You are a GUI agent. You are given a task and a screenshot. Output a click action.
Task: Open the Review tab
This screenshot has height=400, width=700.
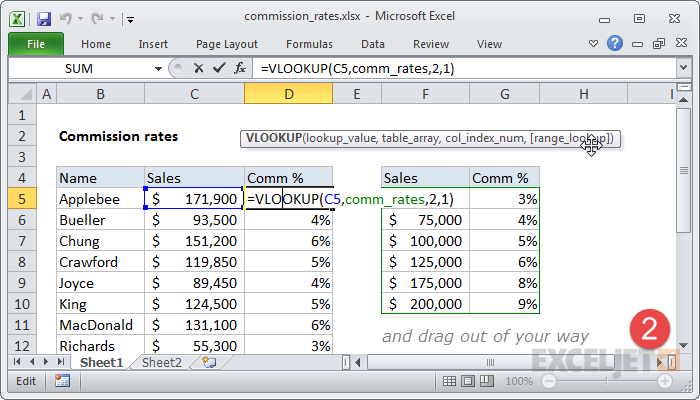pos(431,44)
